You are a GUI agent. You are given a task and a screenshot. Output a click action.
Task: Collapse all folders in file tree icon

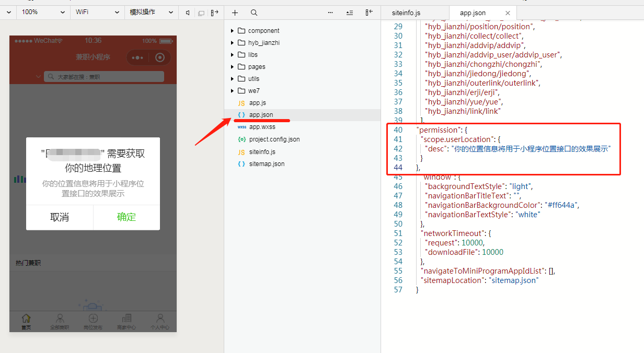click(349, 13)
